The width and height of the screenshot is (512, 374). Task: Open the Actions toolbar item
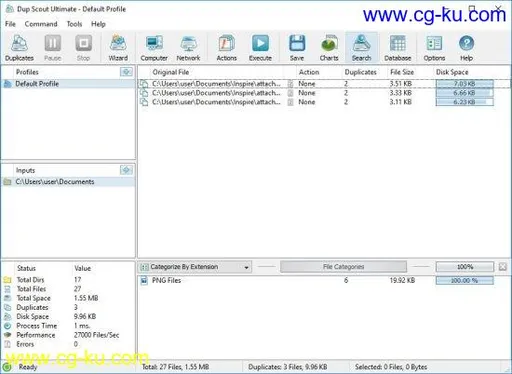point(227,48)
